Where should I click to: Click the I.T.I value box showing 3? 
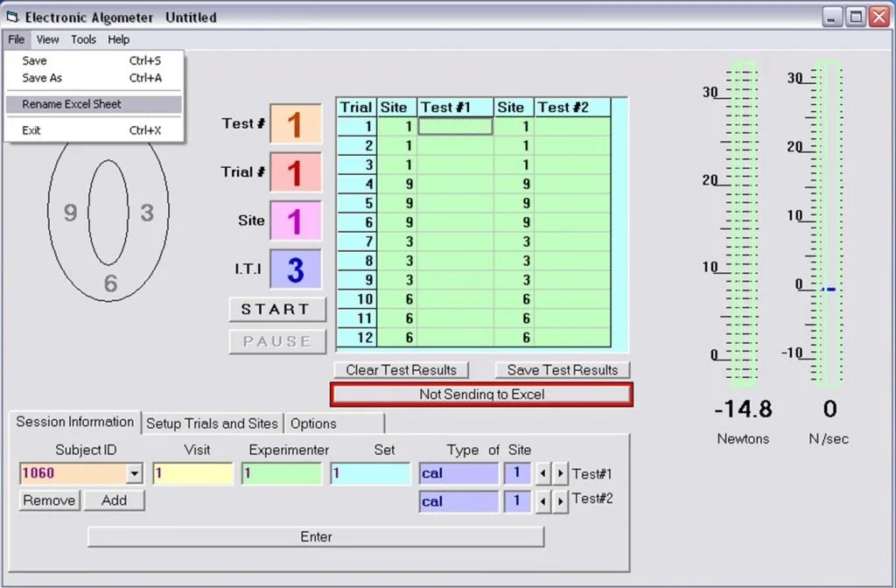296,269
